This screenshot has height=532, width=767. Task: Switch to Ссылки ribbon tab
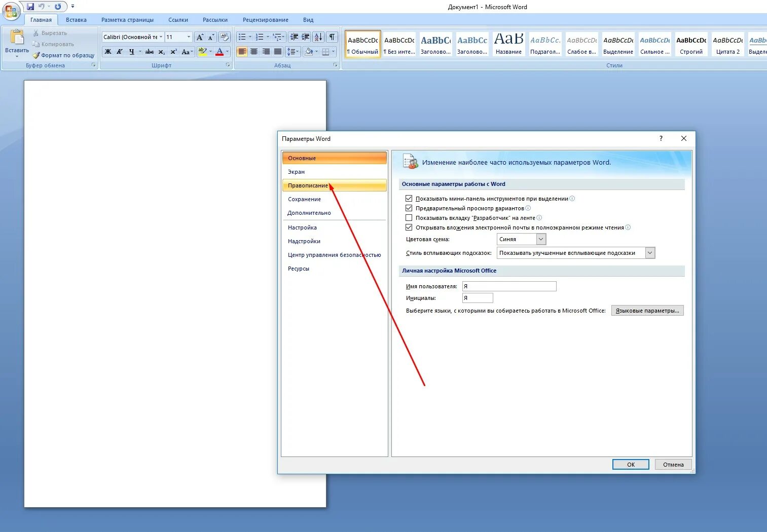[178, 20]
